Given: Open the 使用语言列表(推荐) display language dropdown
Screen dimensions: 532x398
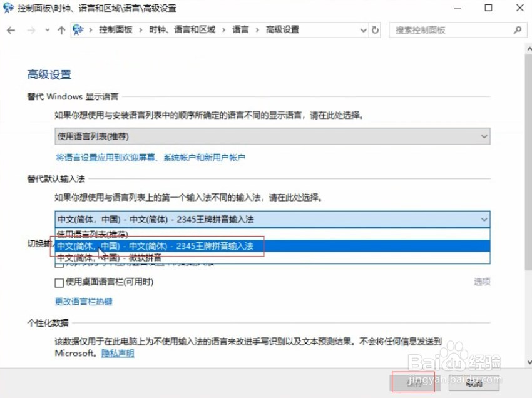Looking at the screenshot, I should [x=272, y=136].
